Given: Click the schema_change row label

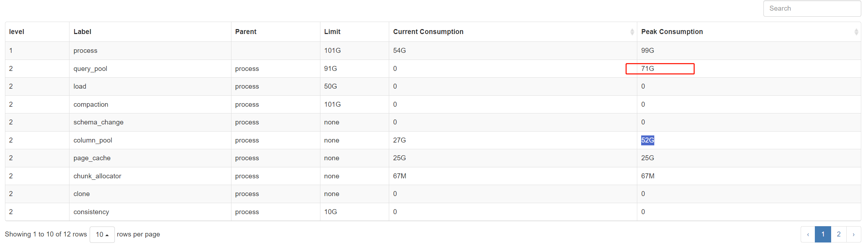Looking at the screenshot, I should point(99,122).
